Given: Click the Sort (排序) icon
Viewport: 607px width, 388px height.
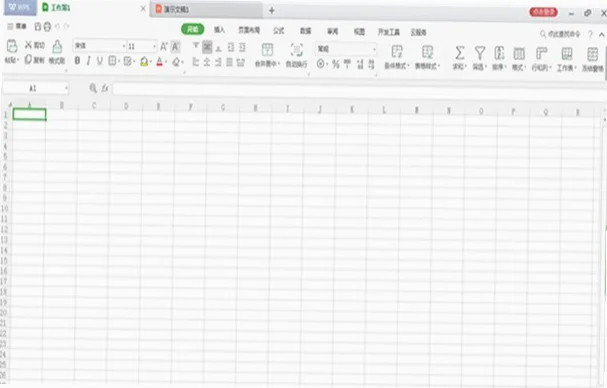Looking at the screenshot, I should tap(499, 53).
